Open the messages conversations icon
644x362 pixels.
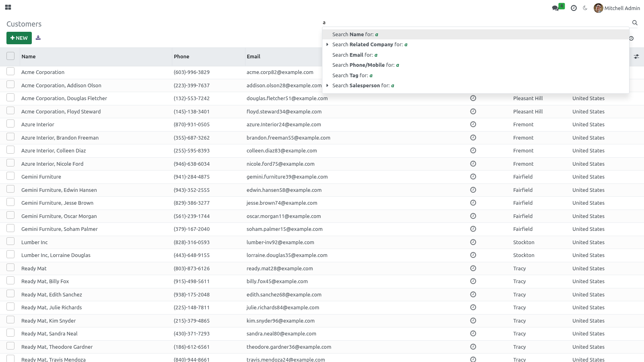(x=556, y=8)
